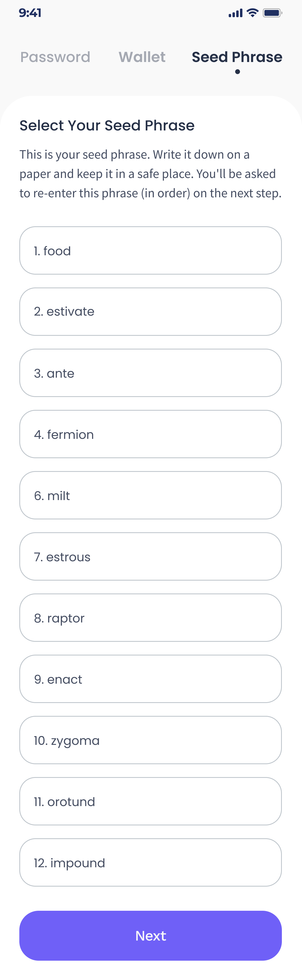Screen dimensions: 302x980
Task: Choose seed word 3 ante
Action: pyautogui.click(x=151, y=373)
